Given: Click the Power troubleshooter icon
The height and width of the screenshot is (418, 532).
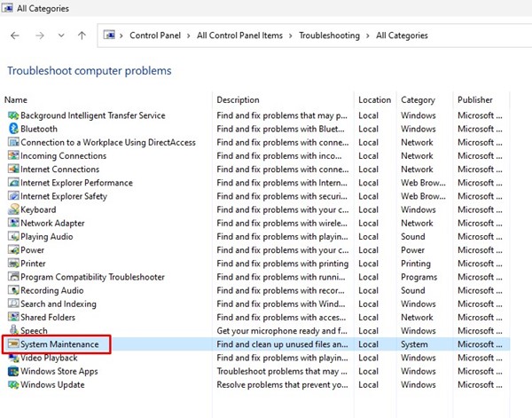Looking at the screenshot, I should point(12,250).
